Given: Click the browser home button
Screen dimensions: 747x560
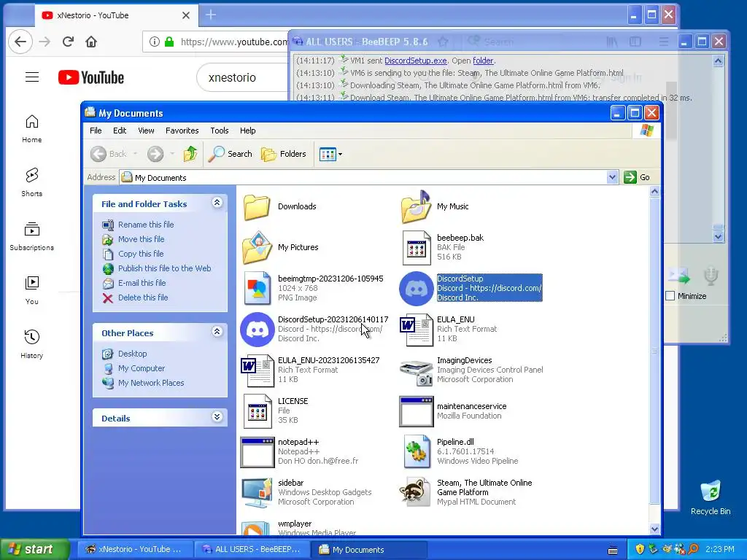Looking at the screenshot, I should point(91,42).
